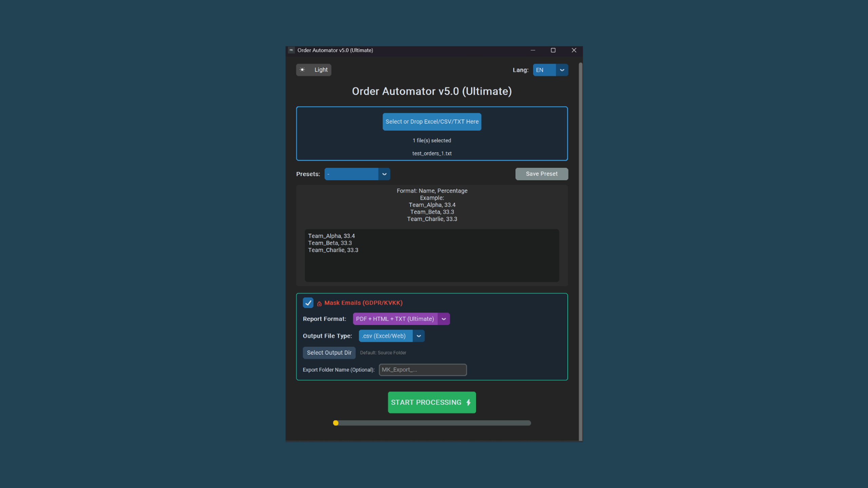Click Select or Drop Excel/CSV/TXT Here button
Viewport: 868px width, 488px height.
click(432, 122)
